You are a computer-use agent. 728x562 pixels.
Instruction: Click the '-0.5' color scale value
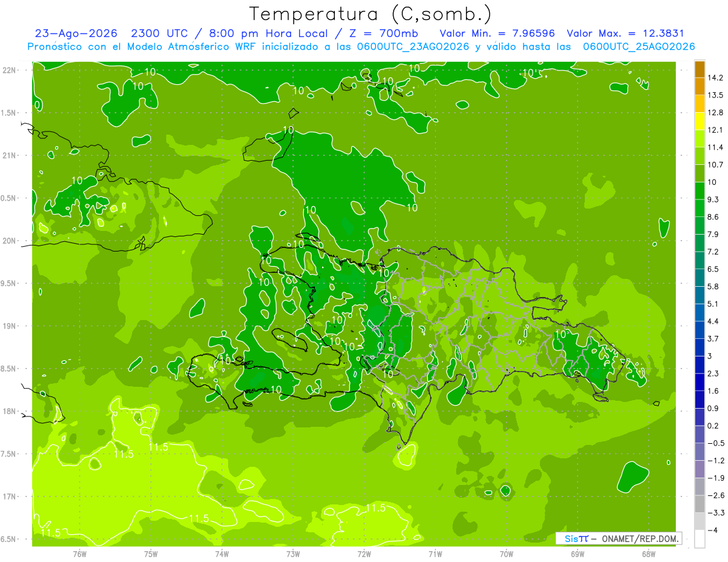tap(715, 443)
